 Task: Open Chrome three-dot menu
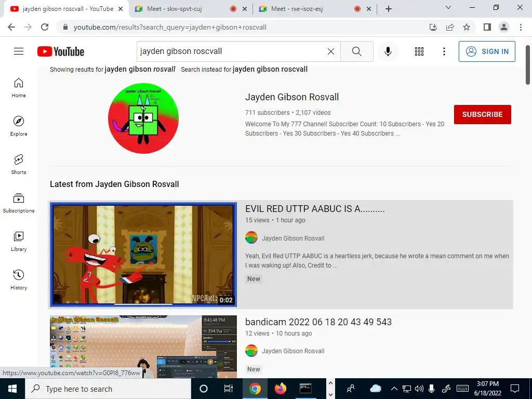[x=521, y=27]
